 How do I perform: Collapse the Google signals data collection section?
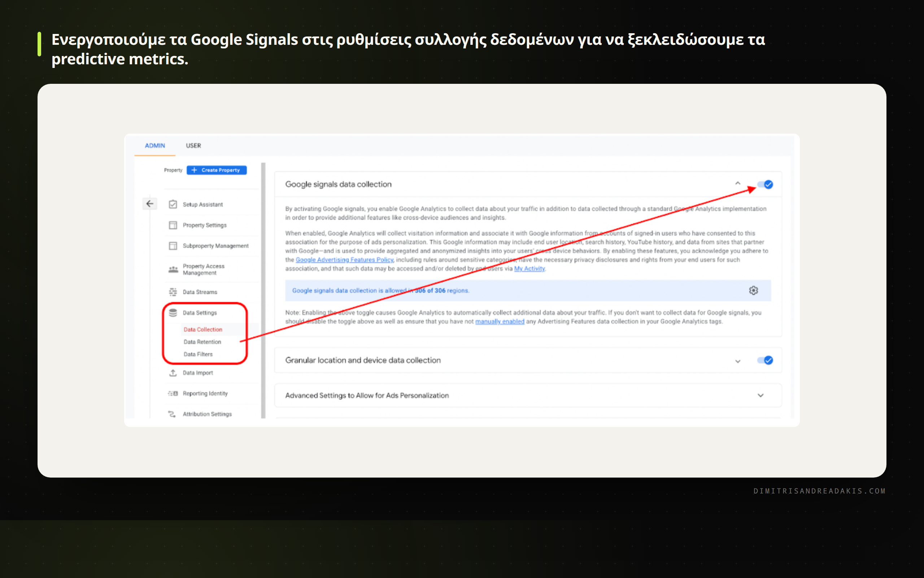point(738,184)
